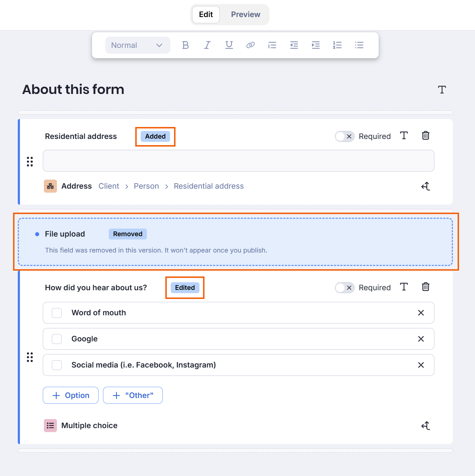Screen dimensions: 475x476
Task: Delete the Residential address field
Action: click(x=426, y=136)
